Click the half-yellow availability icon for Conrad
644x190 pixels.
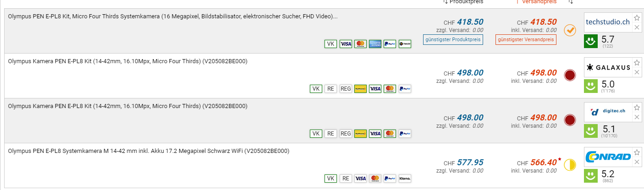click(x=570, y=165)
